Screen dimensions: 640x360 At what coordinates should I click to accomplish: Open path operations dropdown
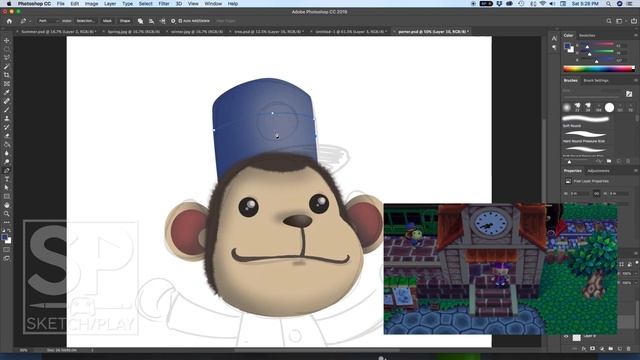click(140, 21)
